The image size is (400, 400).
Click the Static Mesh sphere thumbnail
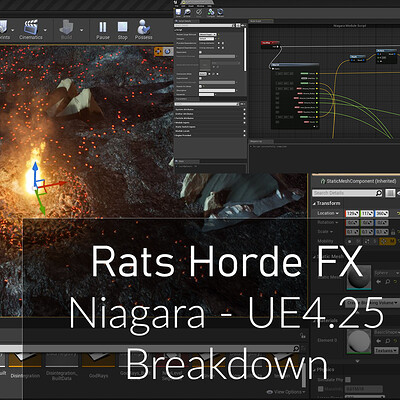[x=359, y=277]
